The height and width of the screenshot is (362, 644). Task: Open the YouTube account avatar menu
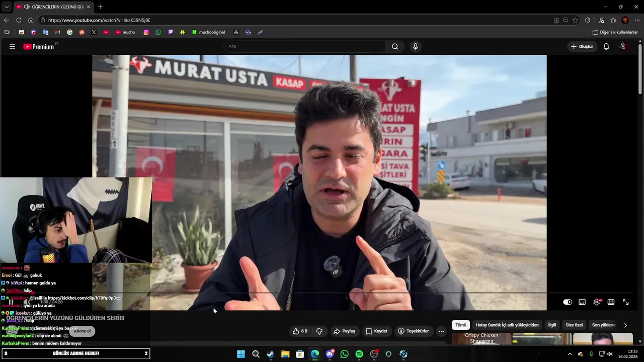coord(623,46)
